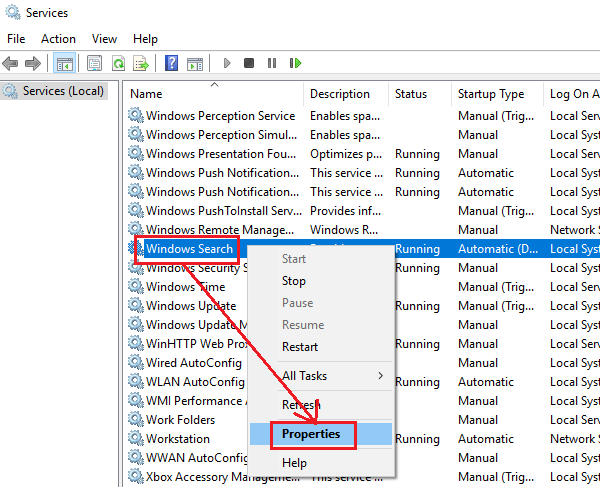Image resolution: width=600 pixels, height=487 pixels.
Task: Select the WMI Performance service name
Action: point(197,401)
